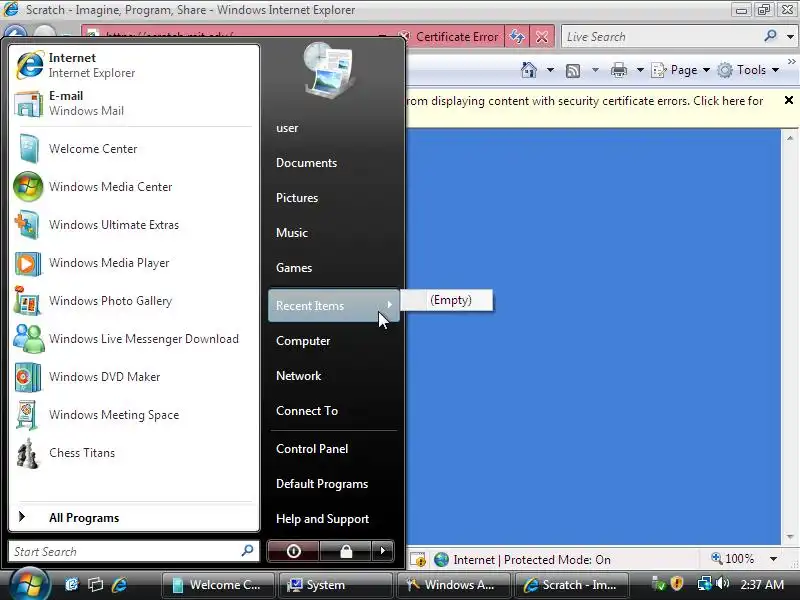Open the network tray icon
800x600 pixels.
[x=705, y=583]
